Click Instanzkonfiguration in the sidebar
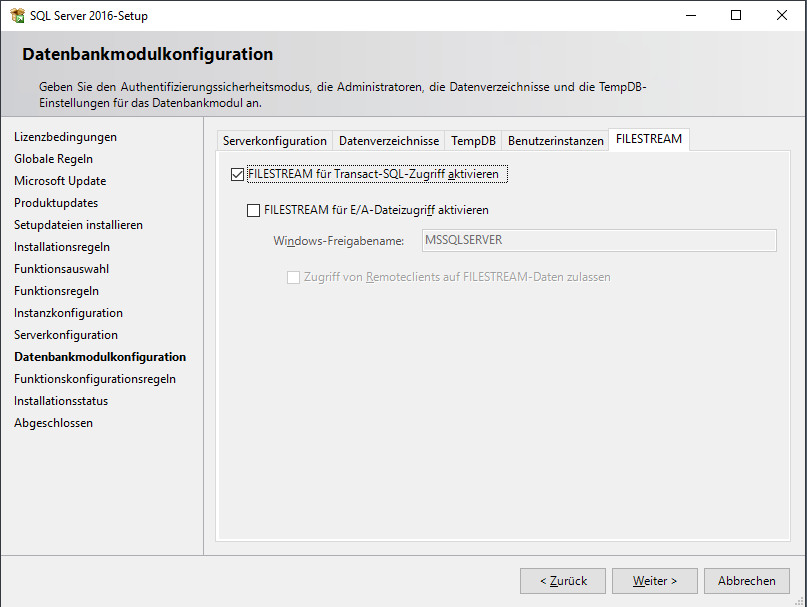The height and width of the screenshot is (607, 807). pos(68,313)
